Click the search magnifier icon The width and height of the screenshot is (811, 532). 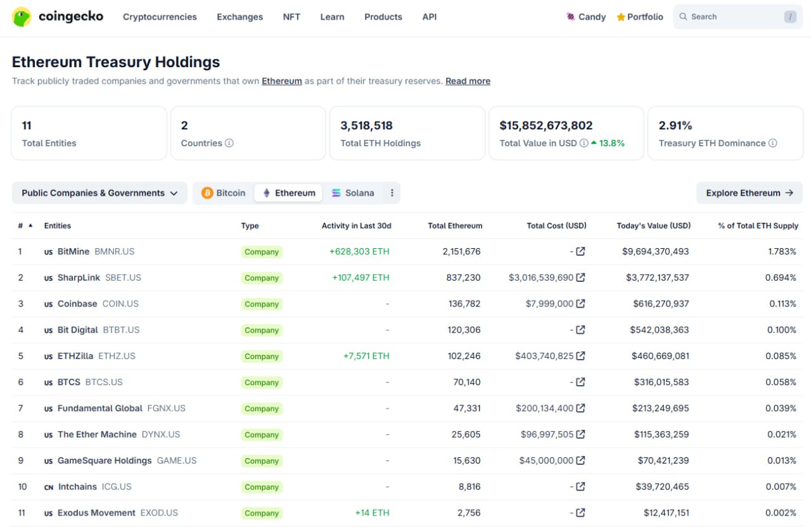click(683, 16)
